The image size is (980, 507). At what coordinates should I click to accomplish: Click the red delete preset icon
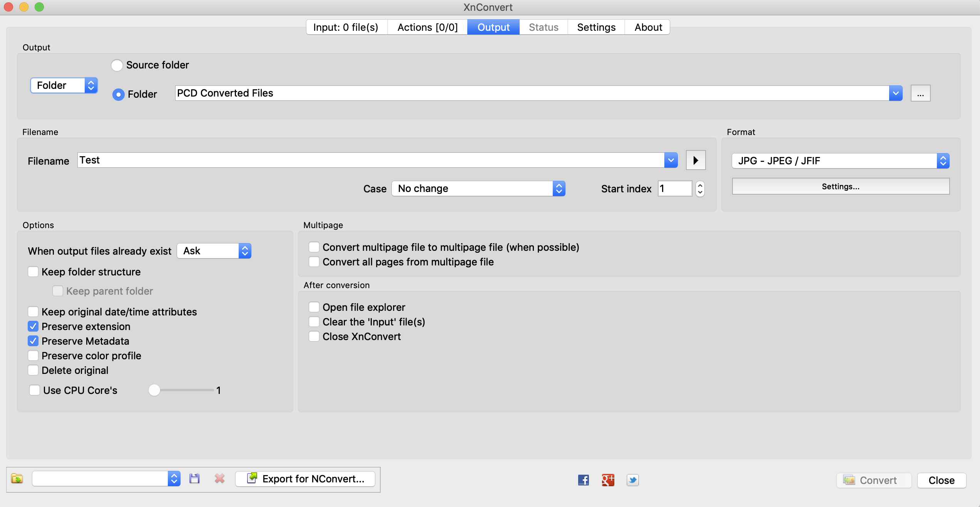coord(219,479)
